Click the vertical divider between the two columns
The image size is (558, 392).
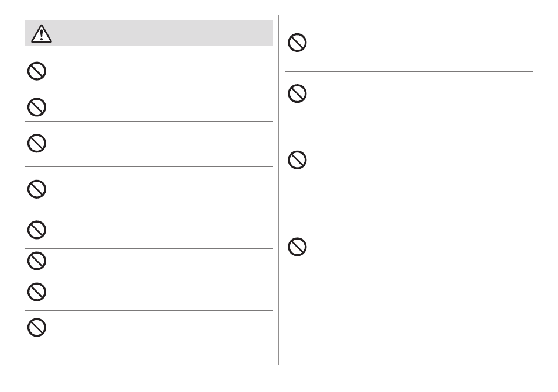point(278,190)
